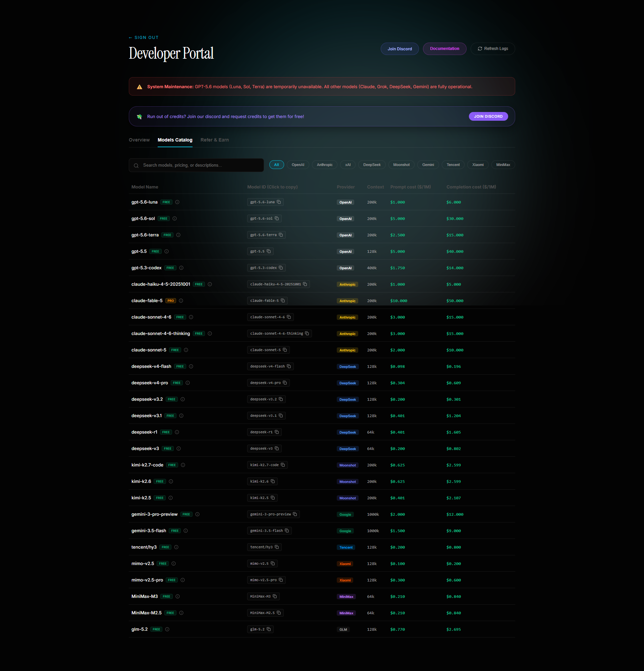Image resolution: width=644 pixels, height=671 pixels.
Task: Click the GLM provider badge
Action: [343, 629]
